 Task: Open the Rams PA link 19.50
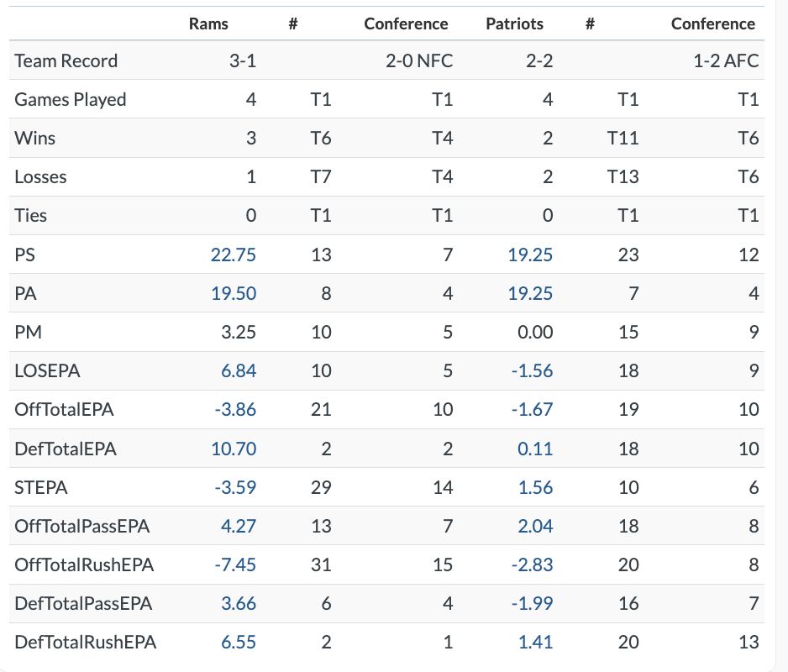[234, 293]
